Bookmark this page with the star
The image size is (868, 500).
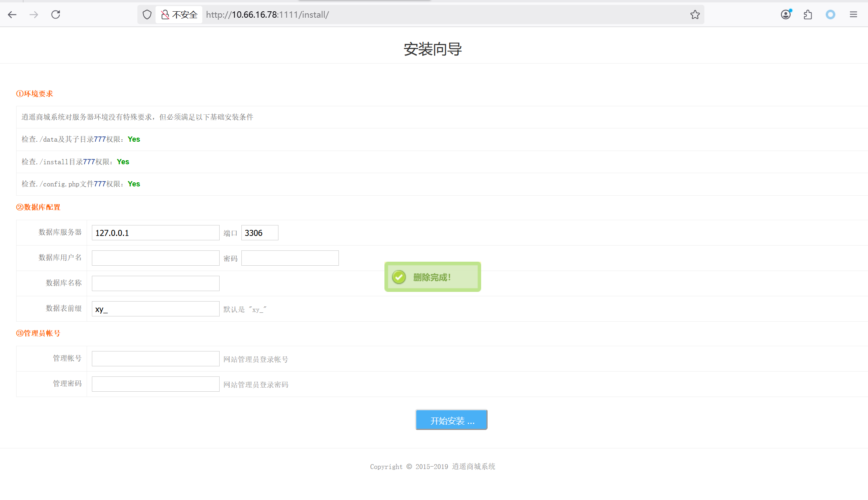point(695,15)
